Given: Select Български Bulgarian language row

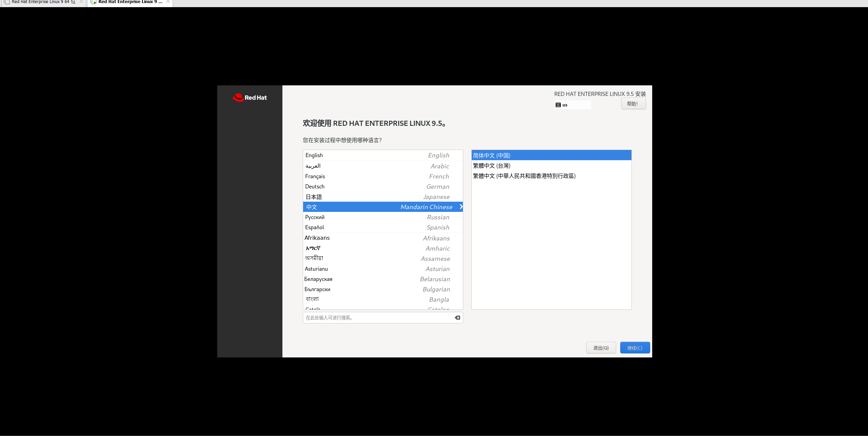Looking at the screenshot, I should (x=383, y=289).
